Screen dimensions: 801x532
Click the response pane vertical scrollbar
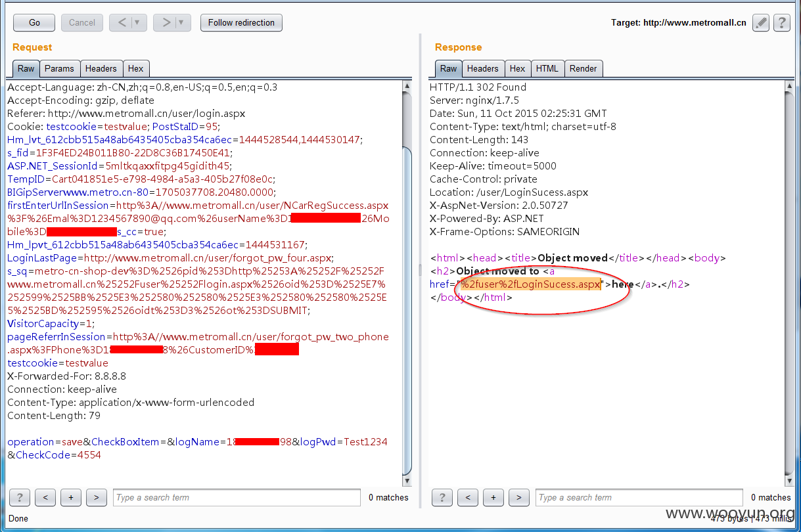pyautogui.click(x=789, y=282)
